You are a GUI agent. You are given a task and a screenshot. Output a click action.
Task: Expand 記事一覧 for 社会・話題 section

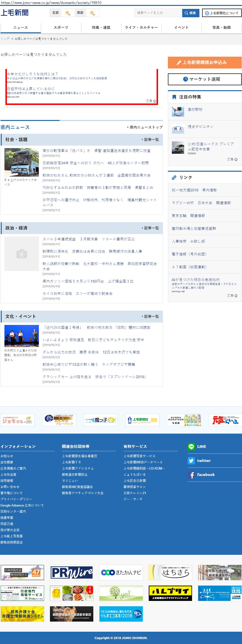pyautogui.click(x=150, y=139)
